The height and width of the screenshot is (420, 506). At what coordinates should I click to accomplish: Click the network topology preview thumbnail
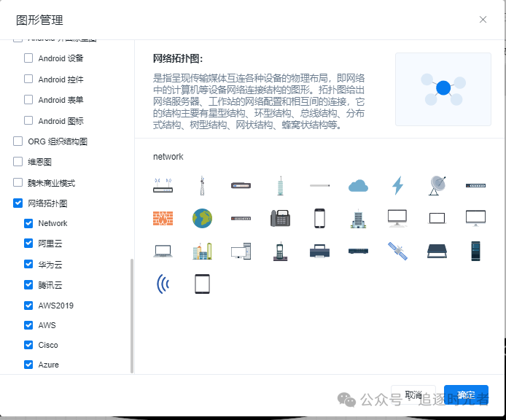443,89
